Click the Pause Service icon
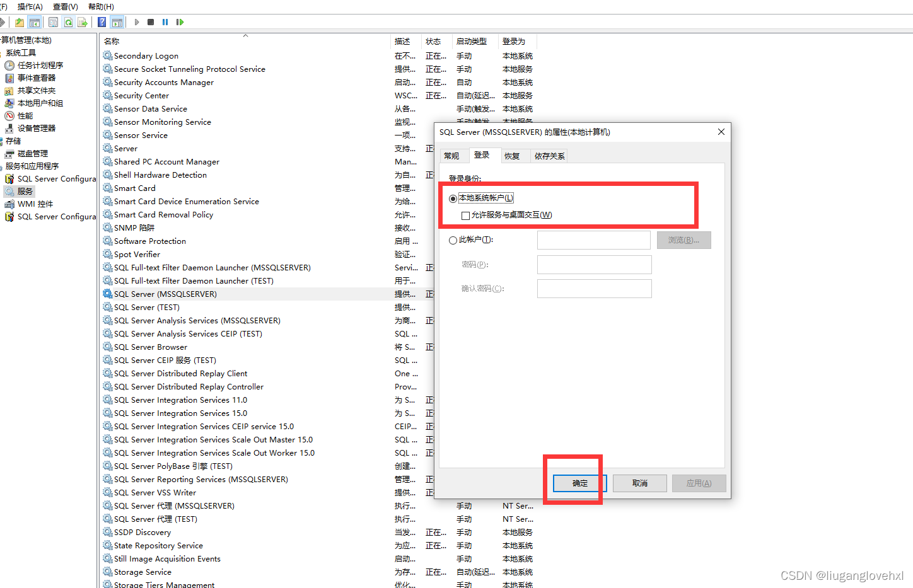913x588 pixels. click(x=165, y=22)
